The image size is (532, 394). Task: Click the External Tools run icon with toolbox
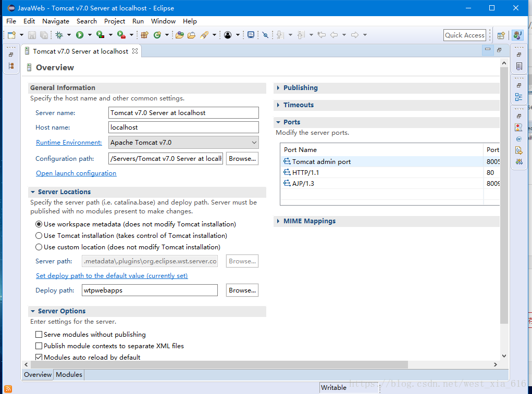click(x=121, y=35)
